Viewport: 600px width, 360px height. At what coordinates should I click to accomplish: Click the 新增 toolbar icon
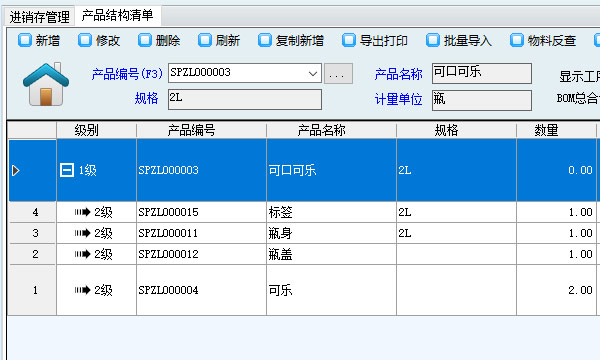click(25, 40)
